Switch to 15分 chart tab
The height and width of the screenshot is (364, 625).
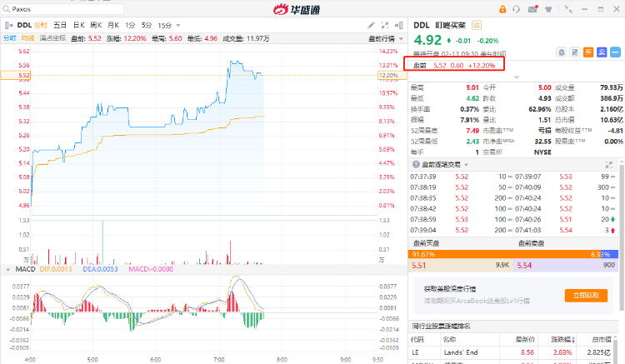point(165,26)
